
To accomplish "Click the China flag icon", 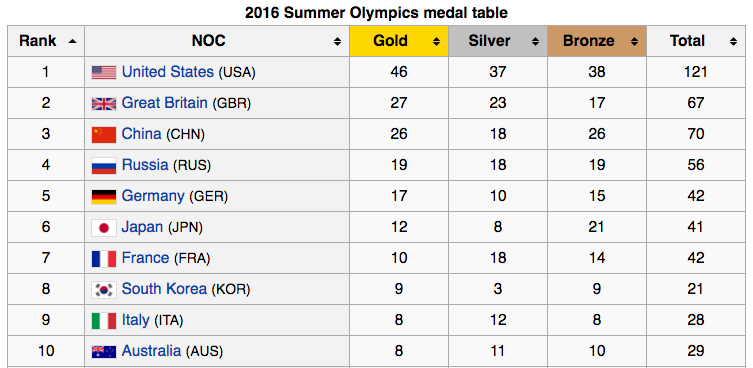I will [x=104, y=135].
